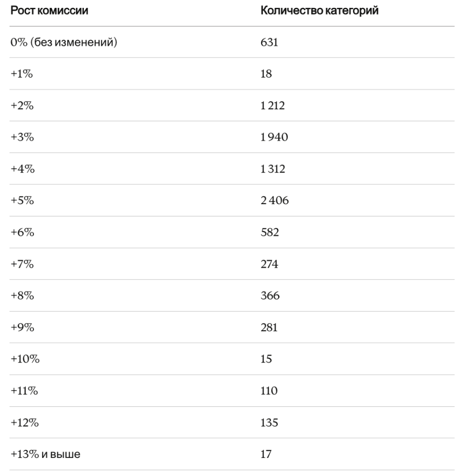455x476 pixels.
Task: Click the "+13% и выше" row label
Action: click(x=43, y=454)
